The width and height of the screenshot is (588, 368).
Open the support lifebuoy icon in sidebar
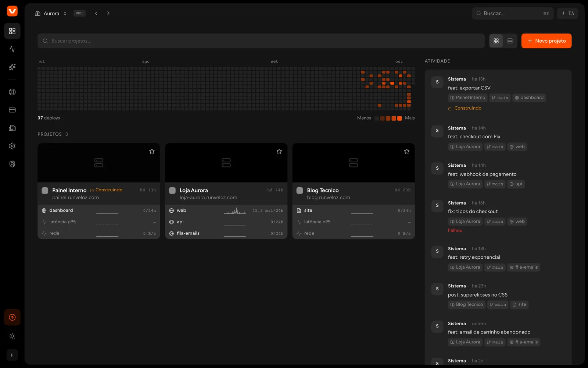12,92
